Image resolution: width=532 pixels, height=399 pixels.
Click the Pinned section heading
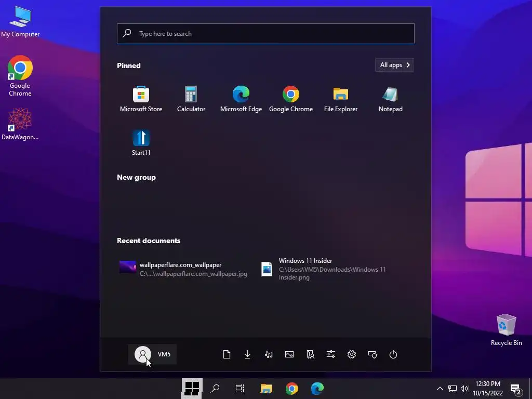(129, 65)
